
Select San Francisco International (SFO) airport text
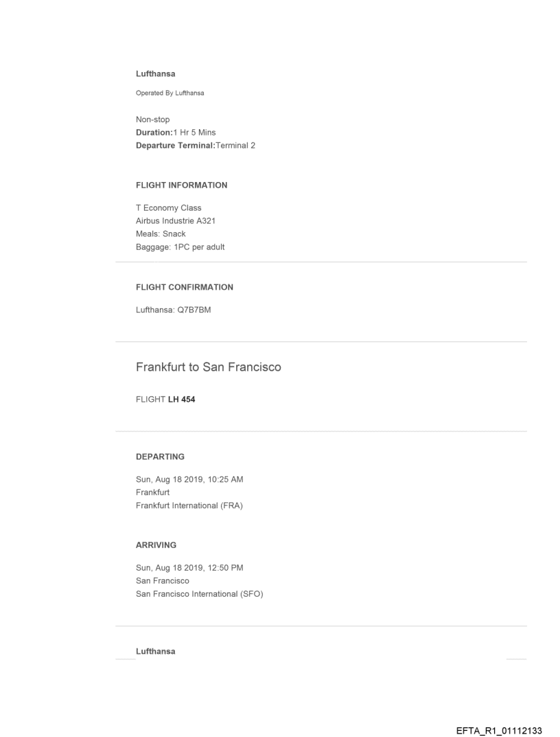point(199,594)
